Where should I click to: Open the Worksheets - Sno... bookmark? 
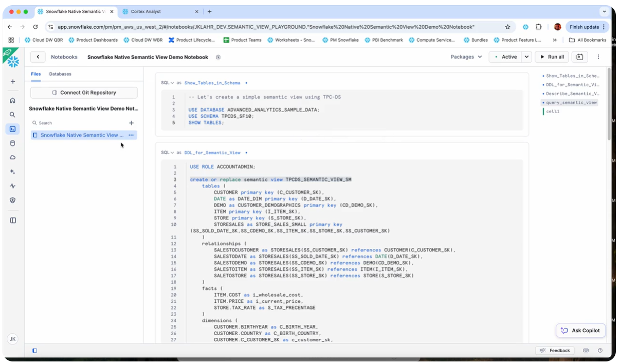[x=291, y=40]
